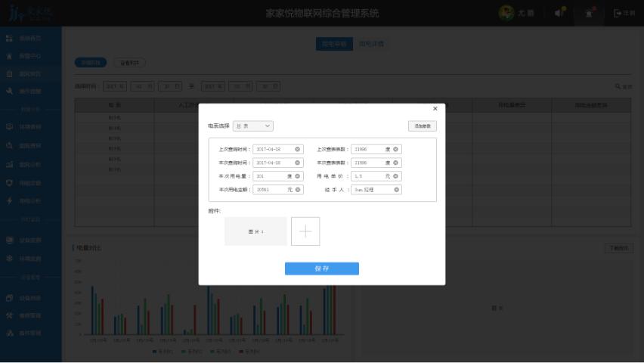The height and width of the screenshot is (363, 644).
Task: Click the blue 新增 pill button
Action: click(91, 63)
